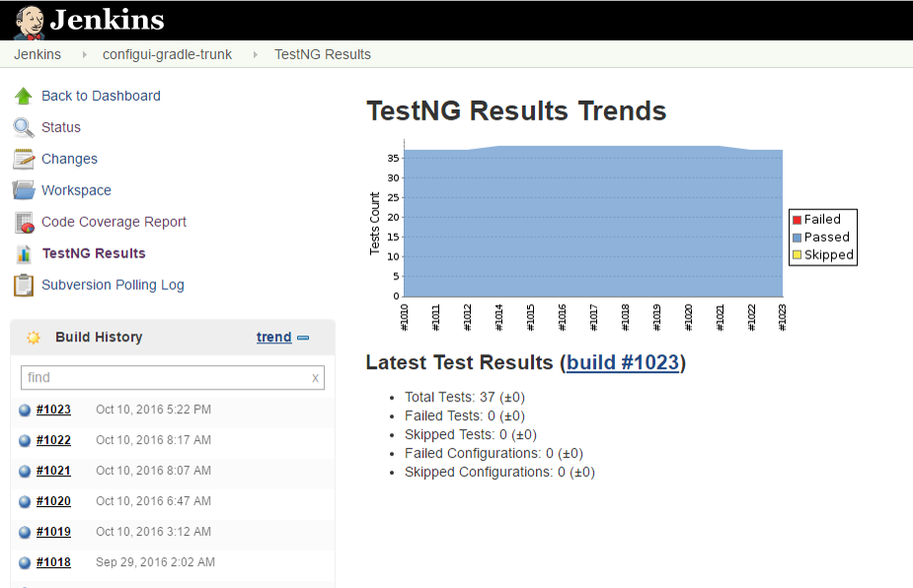The width and height of the screenshot is (913, 588).
Task: Click the #1023 chart axis label
Action: 782,318
